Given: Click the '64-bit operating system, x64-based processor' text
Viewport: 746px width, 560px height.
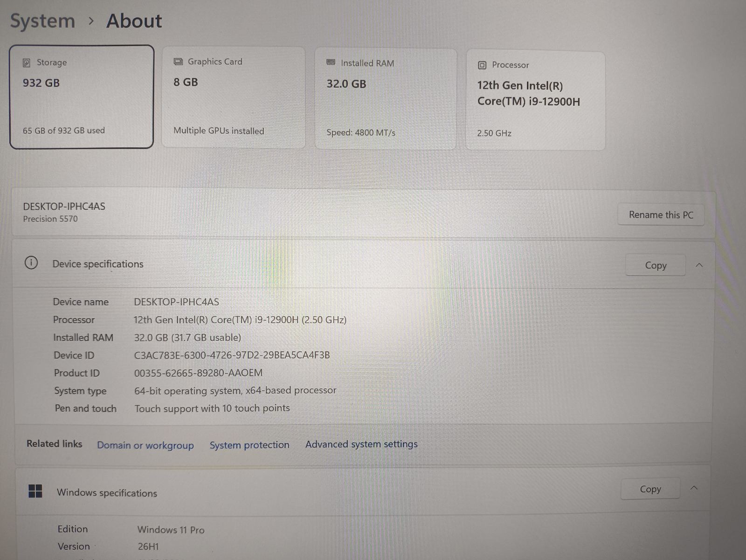Looking at the screenshot, I should tap(235, 391).
